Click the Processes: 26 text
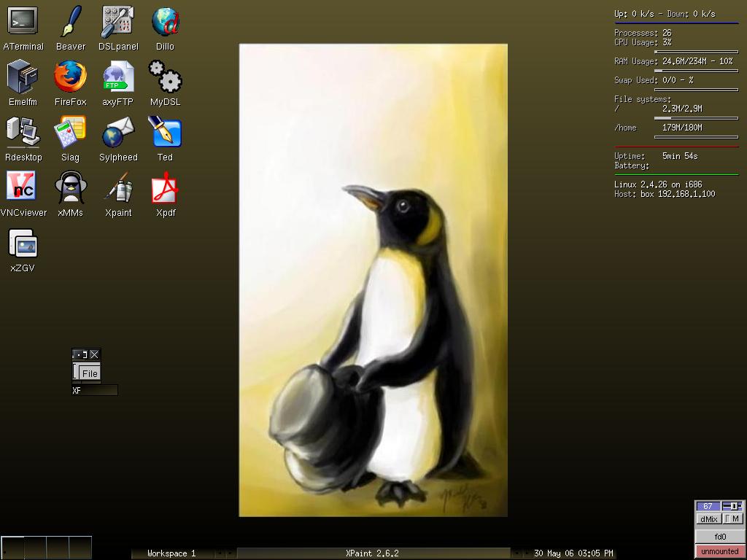The height and width of the screenshot is (560, 747). (x=643, y=33)
